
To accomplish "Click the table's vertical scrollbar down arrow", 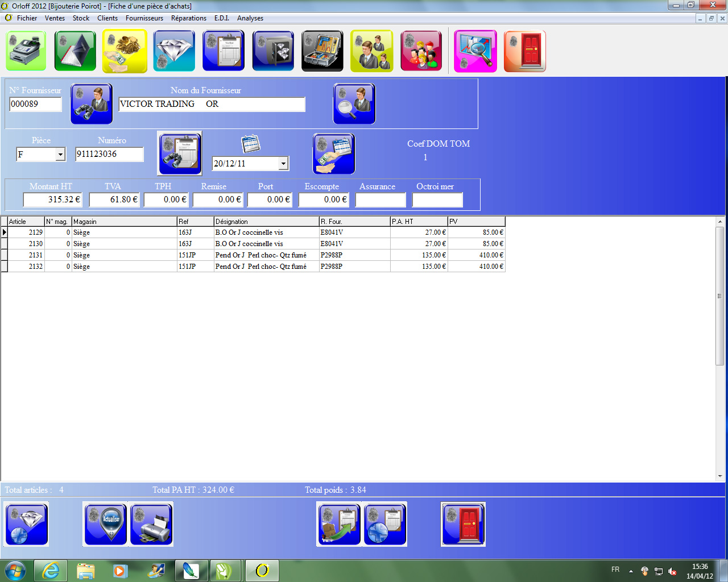I will coord(720,476).
